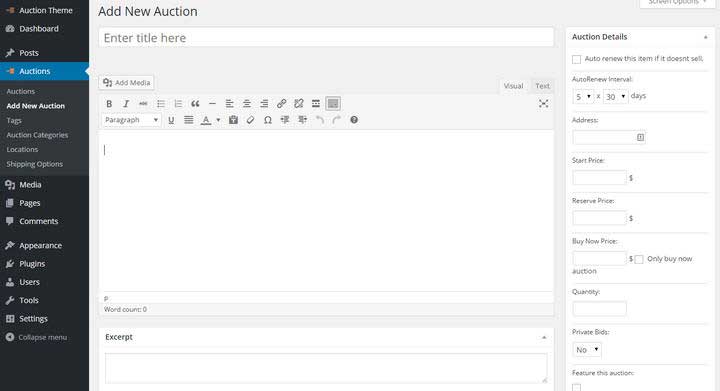Apply italic formatting
The image size is (720, 391).
pyautogui.click(x=126, y=104)
